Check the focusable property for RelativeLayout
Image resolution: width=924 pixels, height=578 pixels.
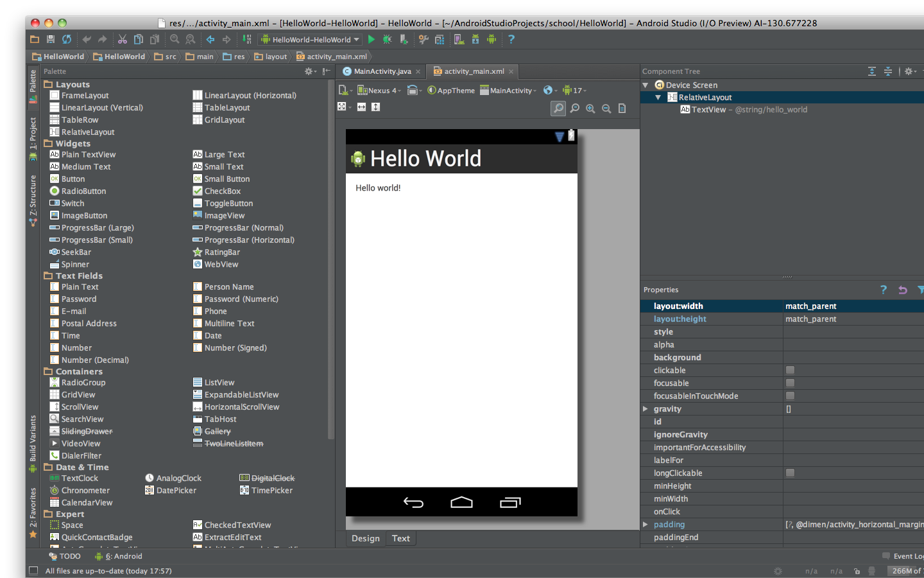(x=790, y=383)
